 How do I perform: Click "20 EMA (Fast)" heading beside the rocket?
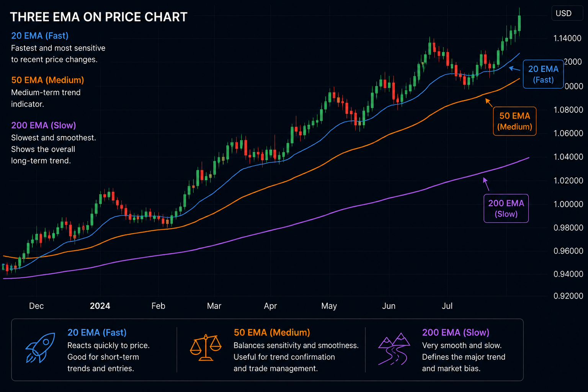click(97, 333)
